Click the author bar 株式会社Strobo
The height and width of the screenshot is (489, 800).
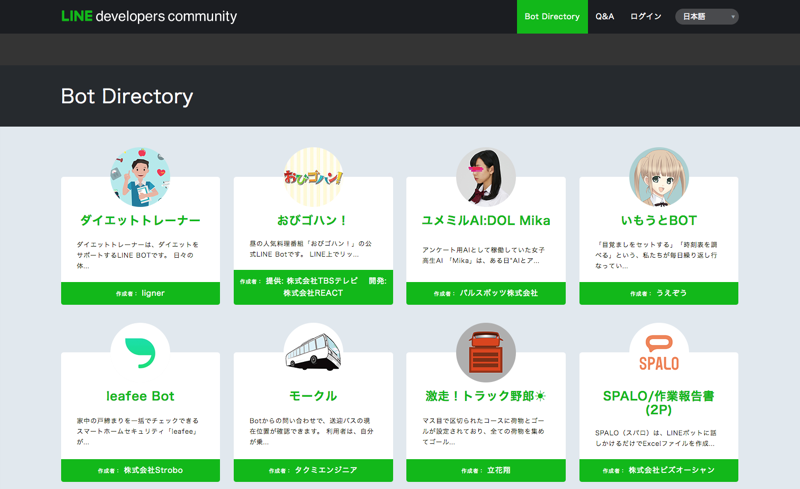(140, 470)
